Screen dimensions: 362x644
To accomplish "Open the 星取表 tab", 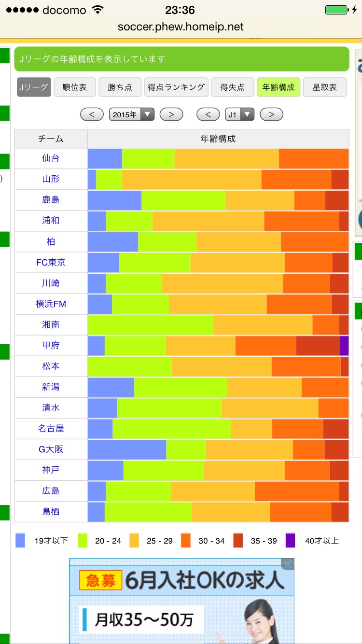I will tap(325, 87).
